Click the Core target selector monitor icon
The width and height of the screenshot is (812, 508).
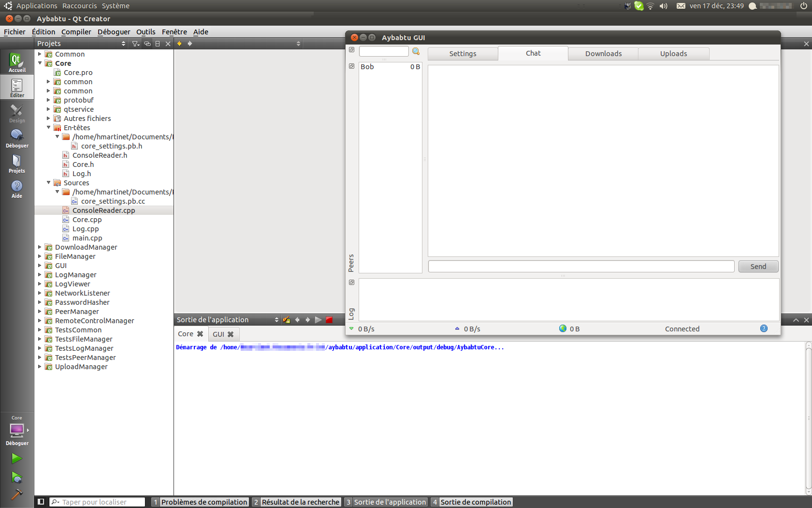[x=17, y=430]
